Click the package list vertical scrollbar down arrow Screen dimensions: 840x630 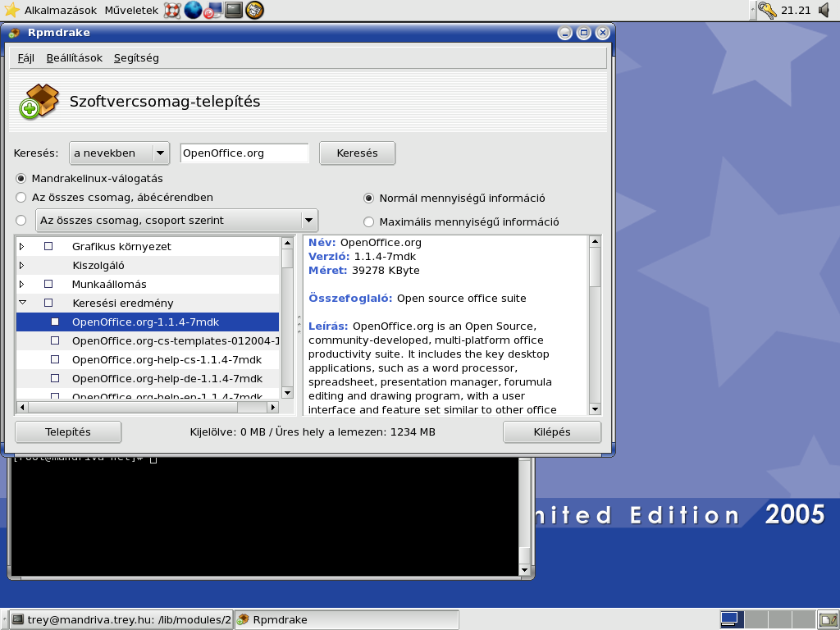(287, 393)
